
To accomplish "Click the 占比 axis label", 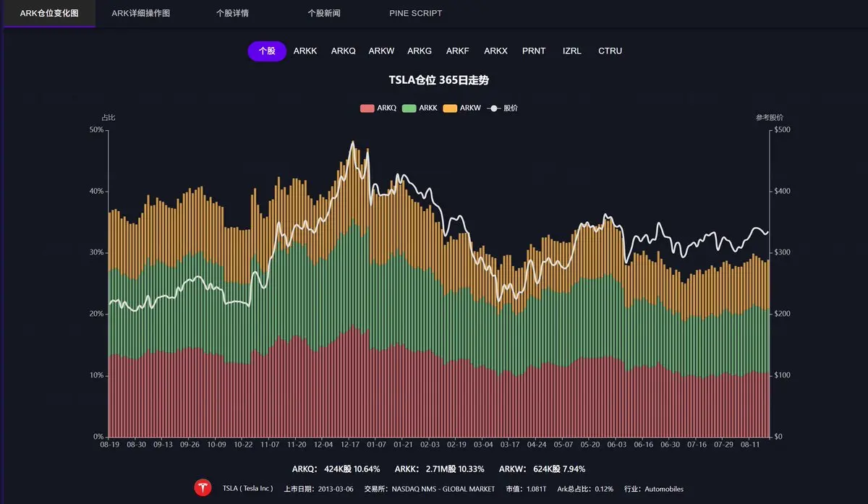I will pyautogui.click(x=108, y=117).
